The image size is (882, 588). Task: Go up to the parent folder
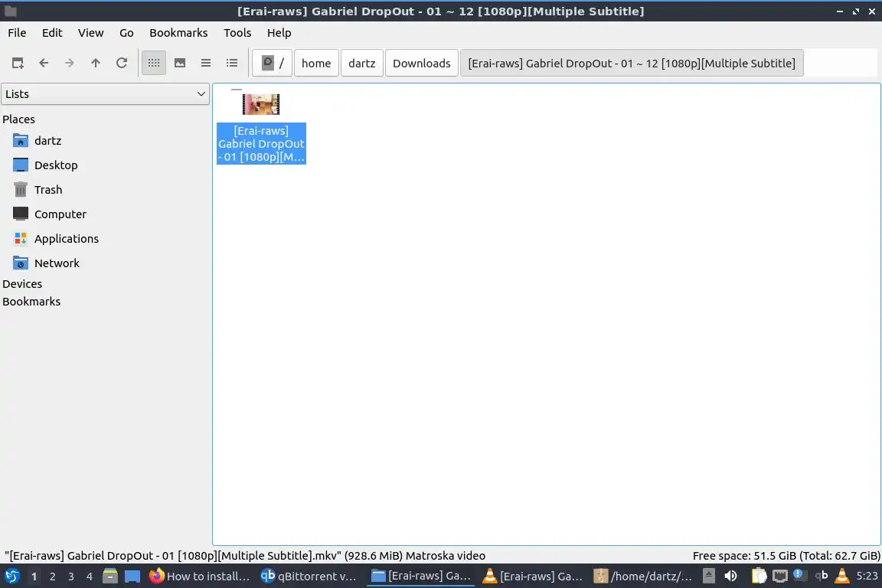[96, 63]
